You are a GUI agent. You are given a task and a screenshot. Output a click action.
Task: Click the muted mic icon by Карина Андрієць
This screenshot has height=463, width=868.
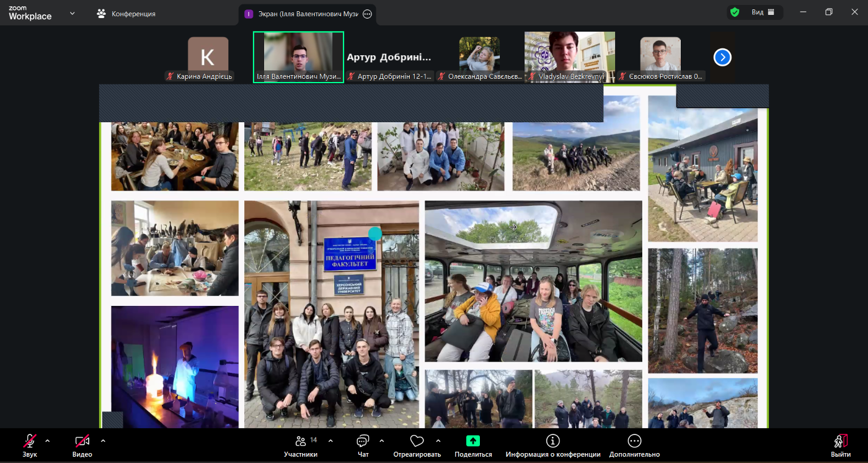170,76
